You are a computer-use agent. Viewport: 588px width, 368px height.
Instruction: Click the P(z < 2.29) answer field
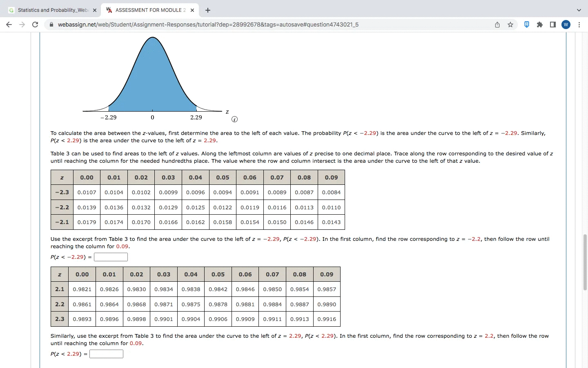[x=106, y=354]
